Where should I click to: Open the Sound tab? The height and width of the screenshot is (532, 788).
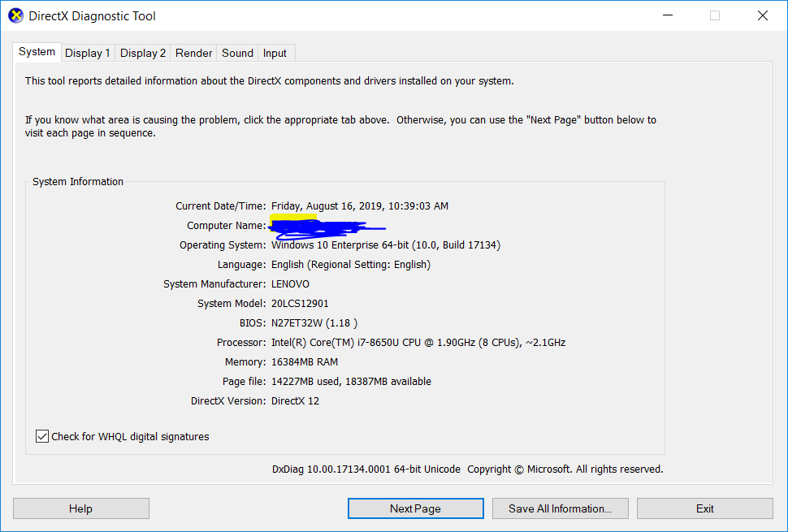237,54
